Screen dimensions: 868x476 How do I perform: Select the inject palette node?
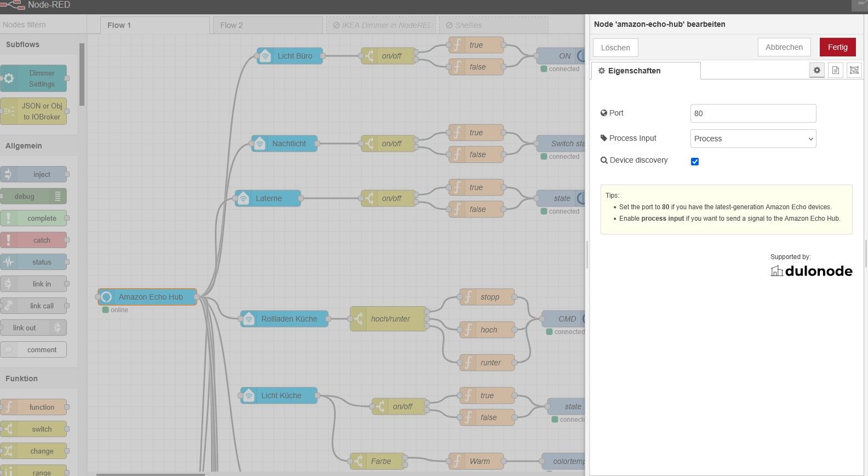tap(34, 174)
